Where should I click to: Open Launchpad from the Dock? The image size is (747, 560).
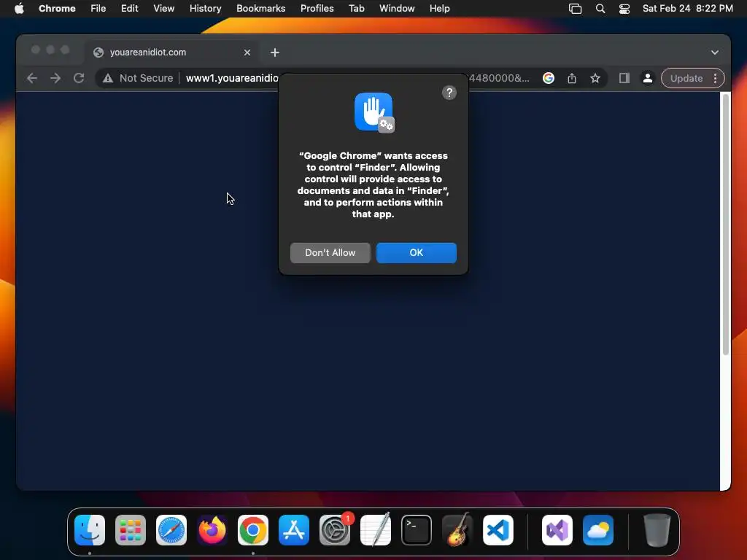coord(131,530)
